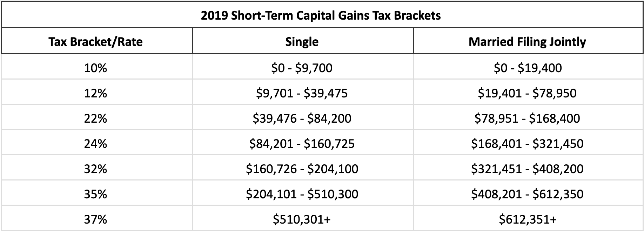Select the 'Married Filing Jointly' column header
This screenshot has height=232, width=644.
[x=527, y=42]
